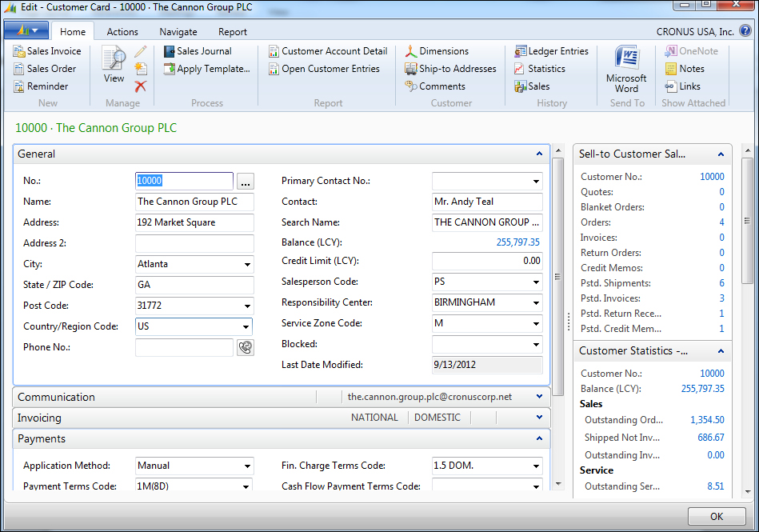Open Statistics
The height and width of the screenshot is (532, 759).
[x=540, y=69]
